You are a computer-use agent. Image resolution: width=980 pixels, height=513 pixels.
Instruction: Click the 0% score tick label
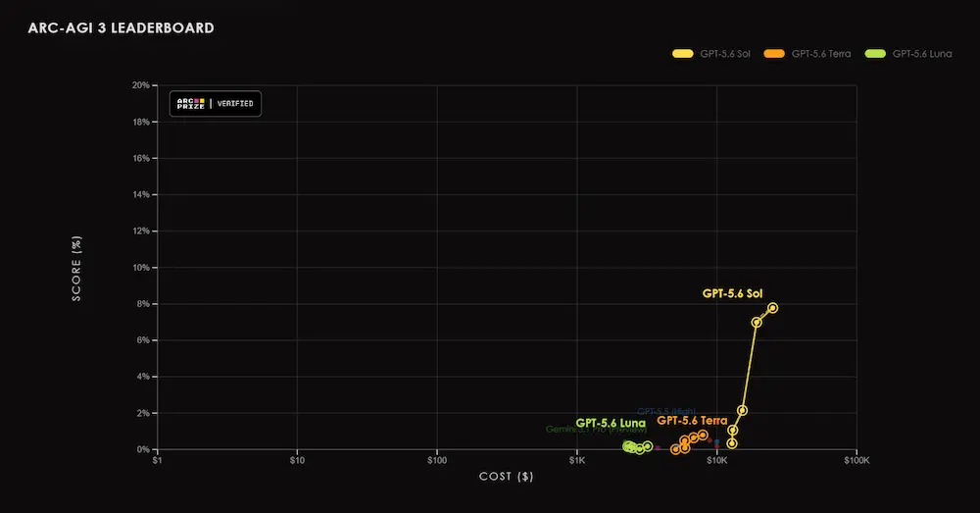coord(143,450)
